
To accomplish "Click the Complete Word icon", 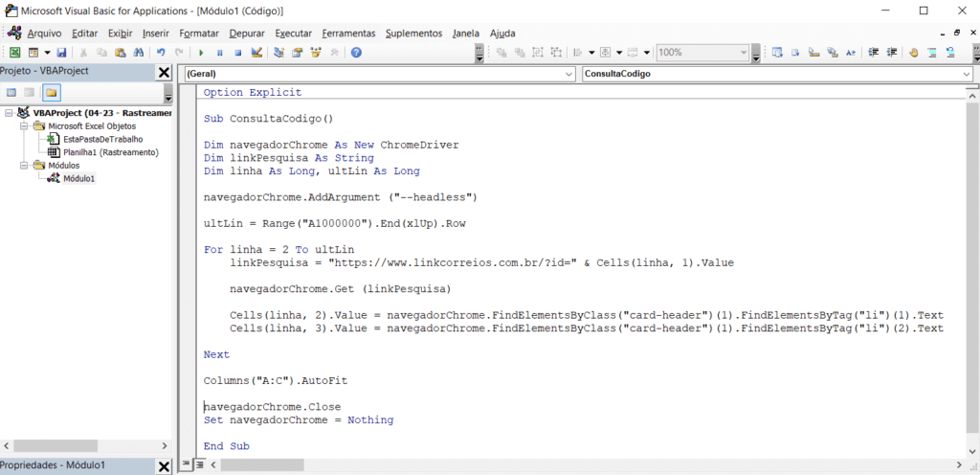I will pos(850,53).
